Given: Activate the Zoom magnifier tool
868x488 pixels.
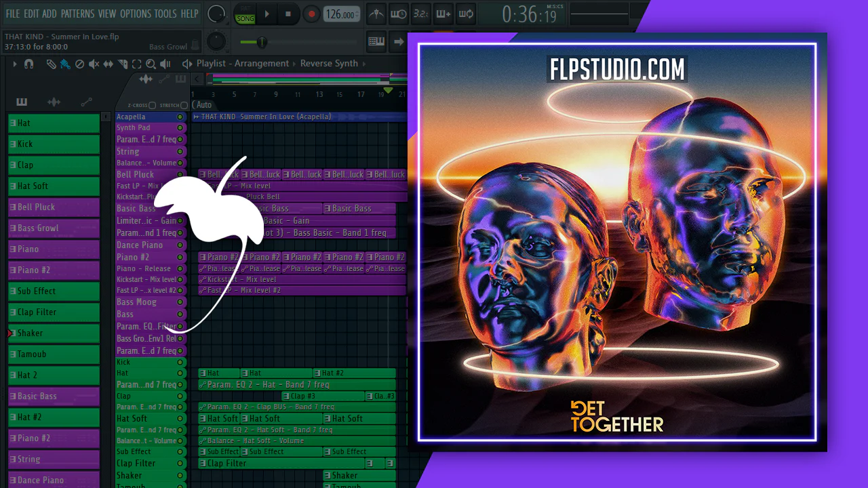Looking at the screenshot, I should coord(151,64).
